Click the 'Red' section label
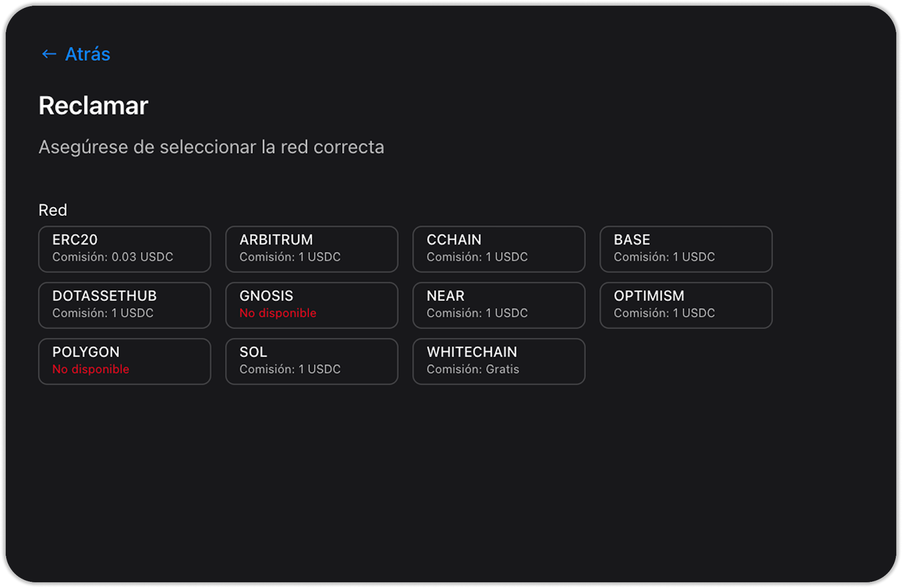Viewport: 902px width, 588px height. tap(52, 210)
